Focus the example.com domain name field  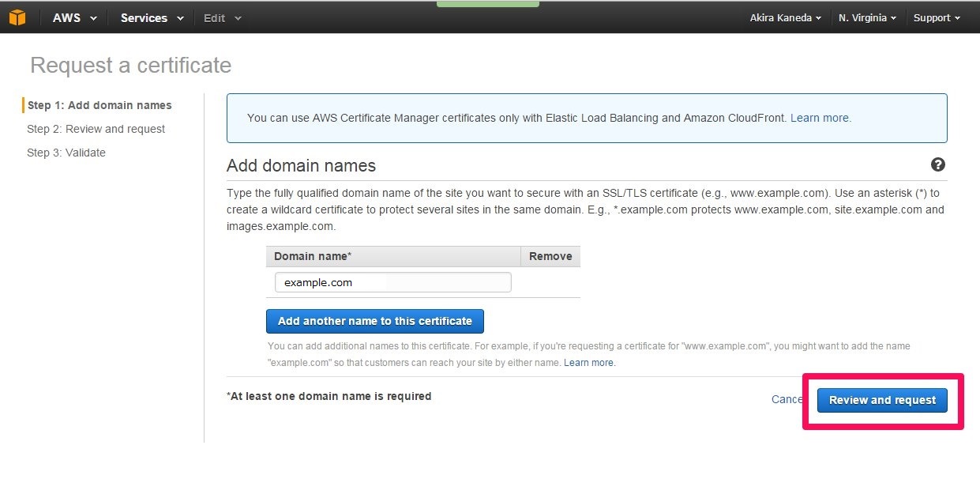pos(392,282)
